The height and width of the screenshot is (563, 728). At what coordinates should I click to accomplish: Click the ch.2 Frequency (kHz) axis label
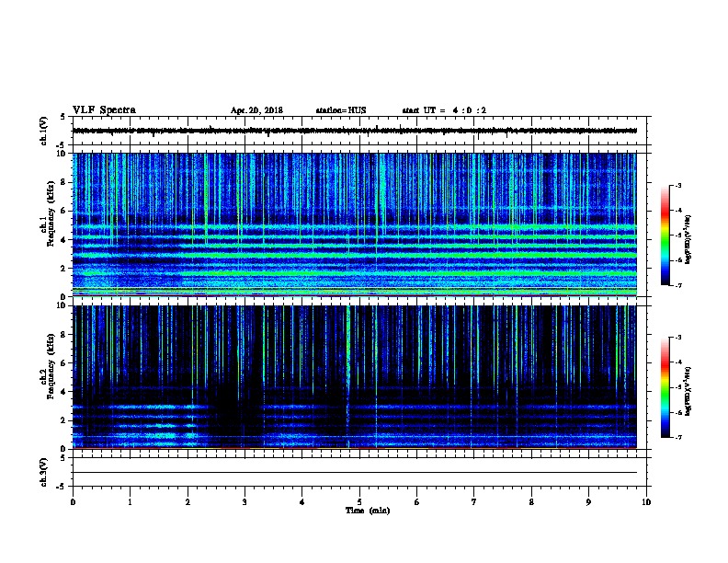click(x=47, y=366)
